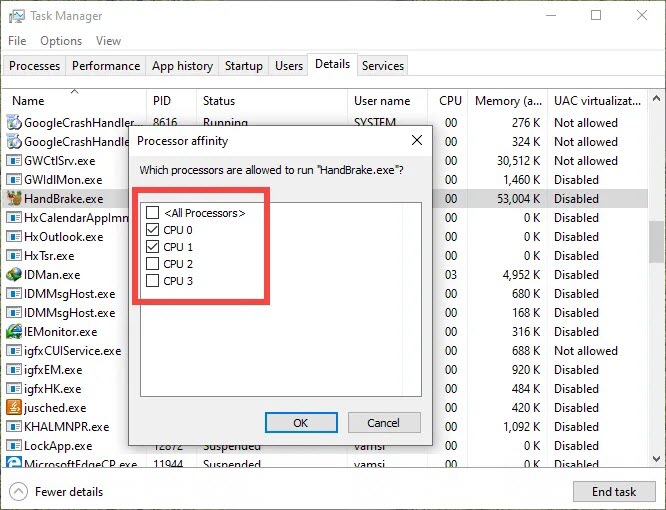666x510 pixels.
Task: Cancel the Processor affinity dialog
Action: point(384,423)
